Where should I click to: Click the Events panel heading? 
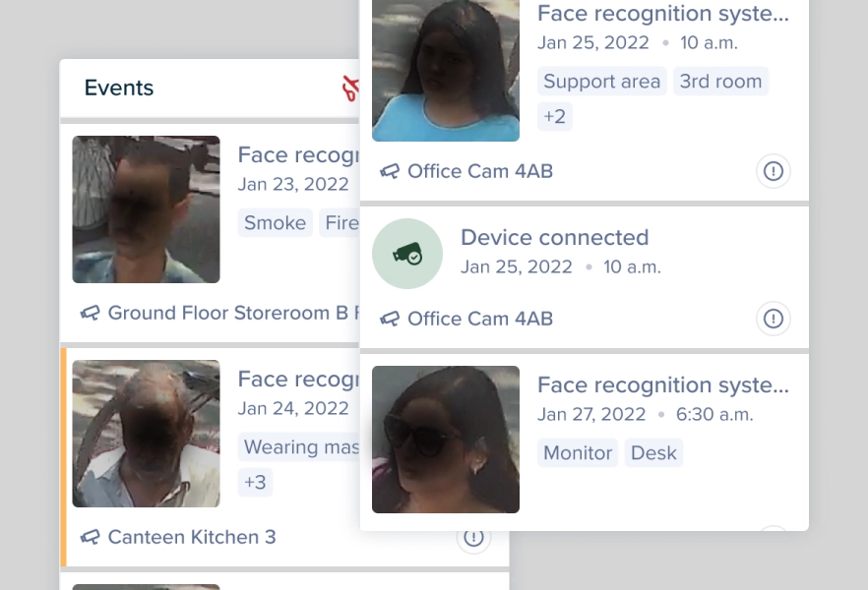click(119, 88)
